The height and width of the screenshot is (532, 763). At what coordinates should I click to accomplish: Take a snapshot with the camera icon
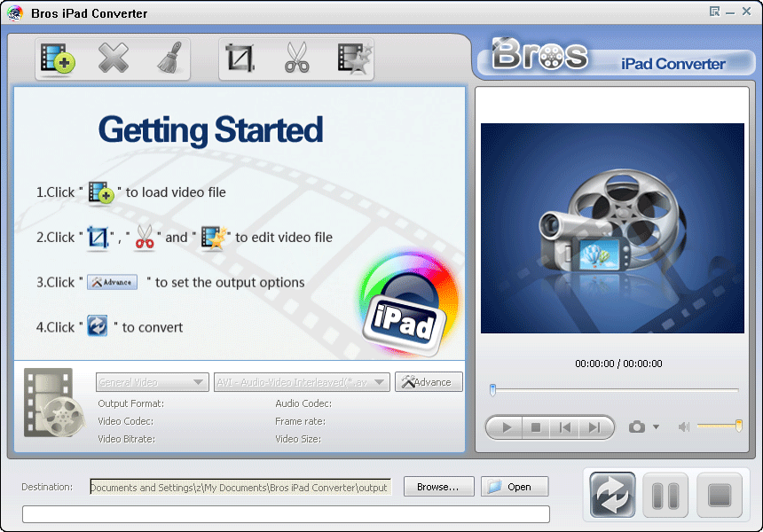pos(636,427)
